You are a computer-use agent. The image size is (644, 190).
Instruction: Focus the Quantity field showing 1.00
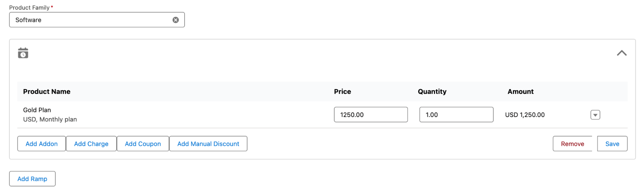(456, 115)
